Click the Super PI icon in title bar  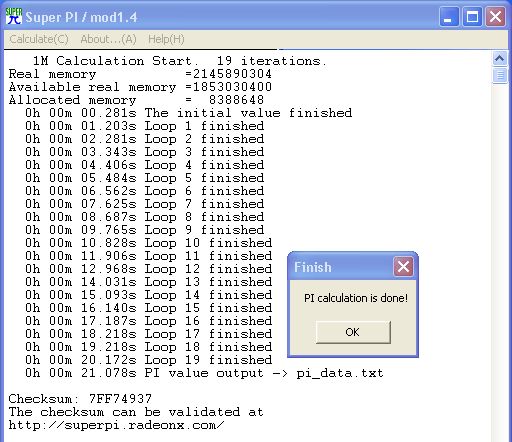[14, 17]
